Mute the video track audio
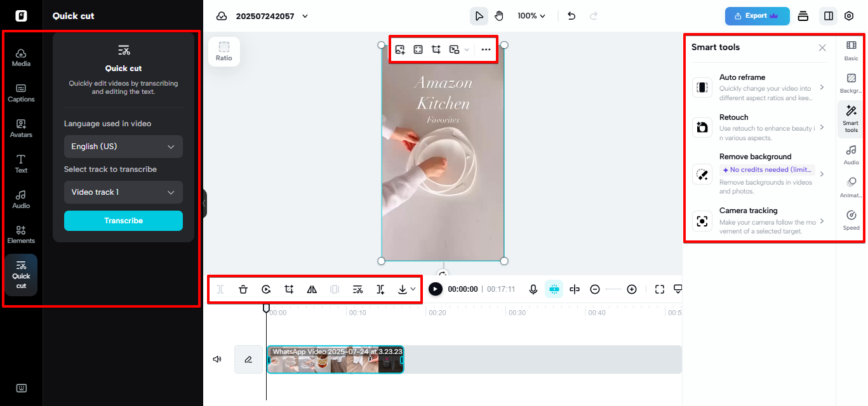Screen dimensions: 868x406 click(x=217, y=359)
